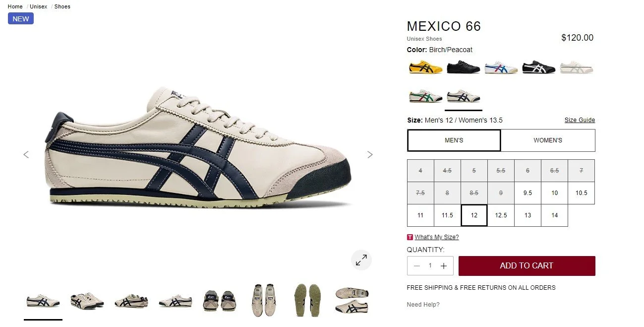Pick the white/blue/red shoe color swatch

coord(501,68)
